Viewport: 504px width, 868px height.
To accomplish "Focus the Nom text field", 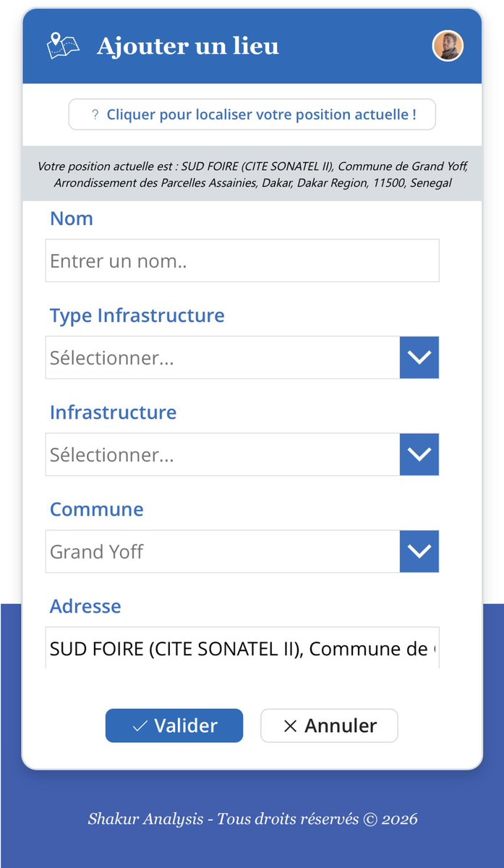I will tap(242, 260).
